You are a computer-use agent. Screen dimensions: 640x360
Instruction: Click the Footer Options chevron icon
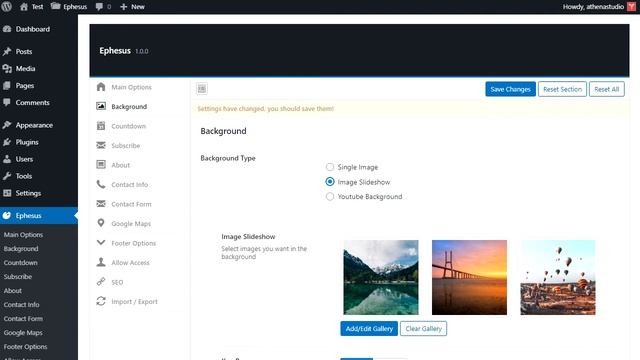coord(101,242)
